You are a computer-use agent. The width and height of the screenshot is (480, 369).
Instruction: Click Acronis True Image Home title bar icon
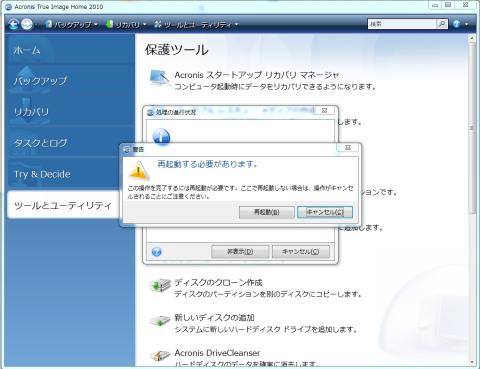point(9,6)
